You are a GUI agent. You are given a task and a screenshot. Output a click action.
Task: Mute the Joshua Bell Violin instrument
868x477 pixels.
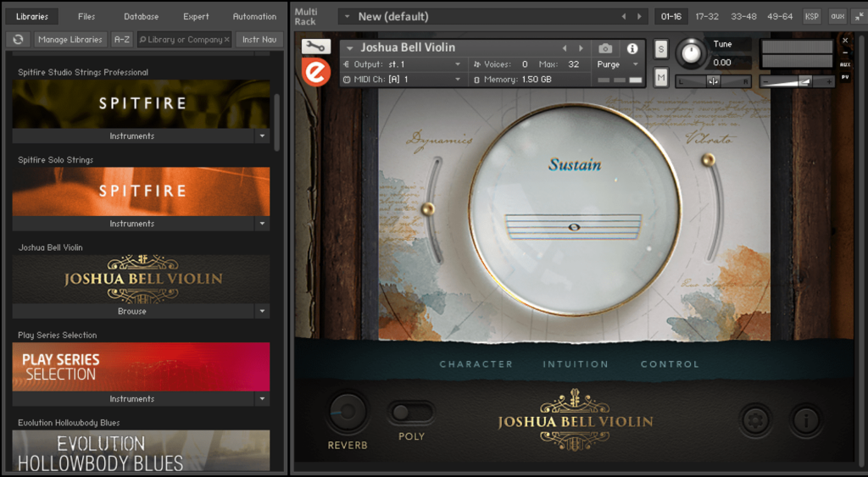tap(661, 78)
